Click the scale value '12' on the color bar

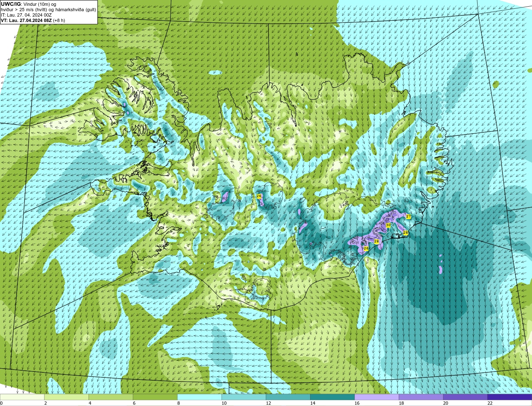[268, 403]
